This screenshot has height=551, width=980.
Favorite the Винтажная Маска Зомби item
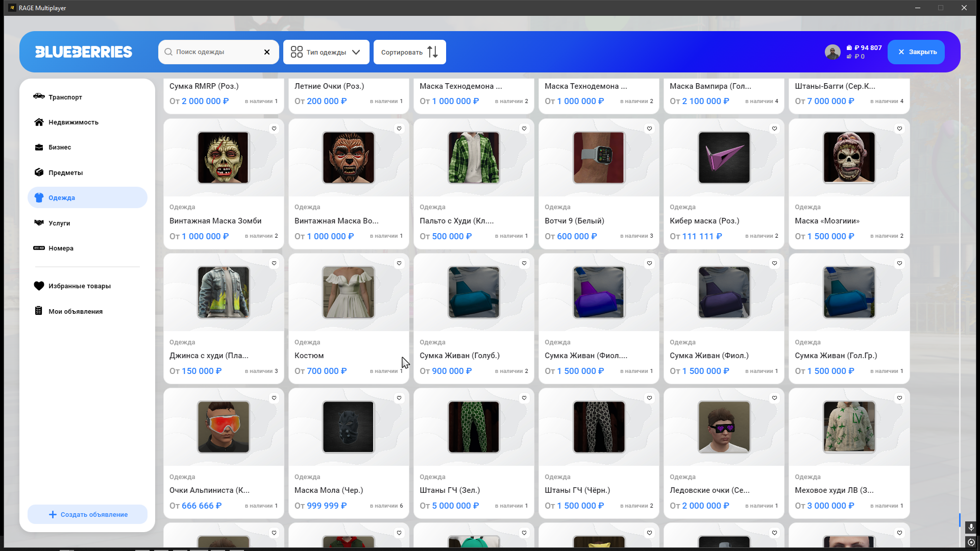point(274,129)
